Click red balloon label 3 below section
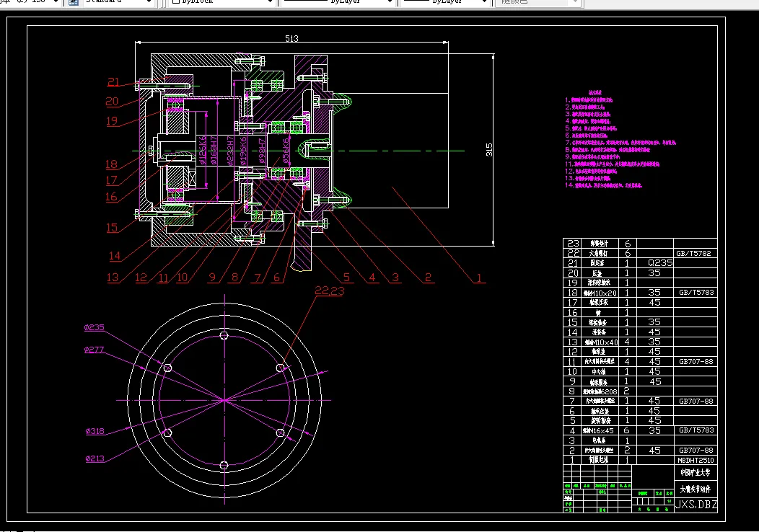 [395, 277]
